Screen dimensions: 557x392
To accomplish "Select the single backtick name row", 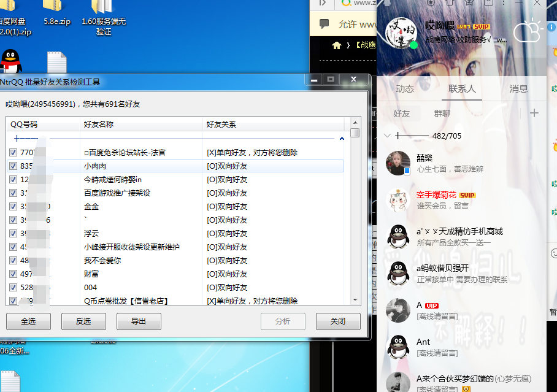I will point(175,220).
